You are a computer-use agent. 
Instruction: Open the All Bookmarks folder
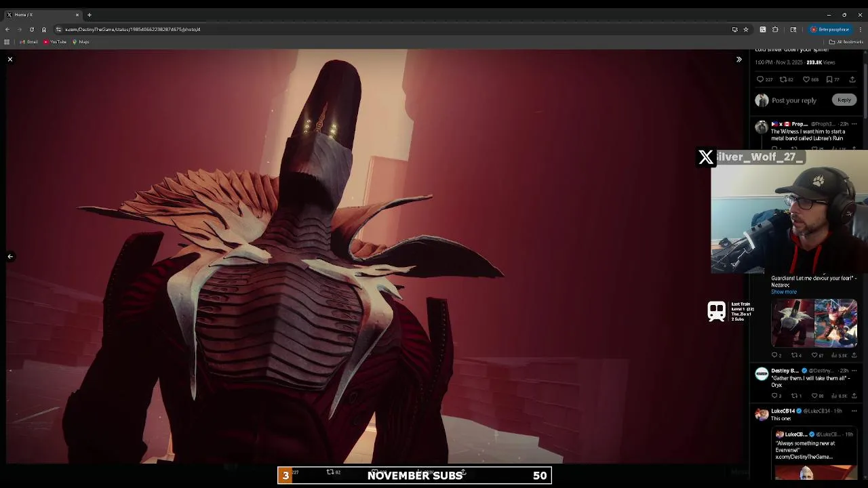(846, 42)
